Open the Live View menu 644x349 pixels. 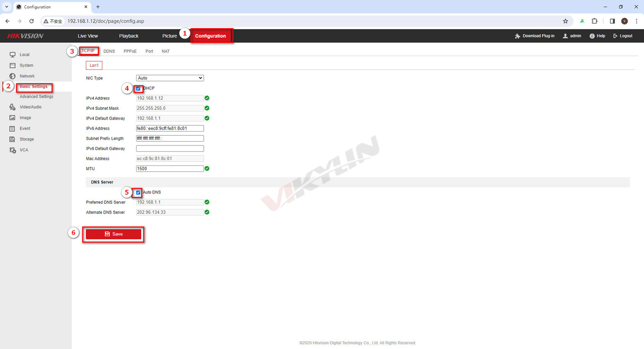click(x=87, y=36)
